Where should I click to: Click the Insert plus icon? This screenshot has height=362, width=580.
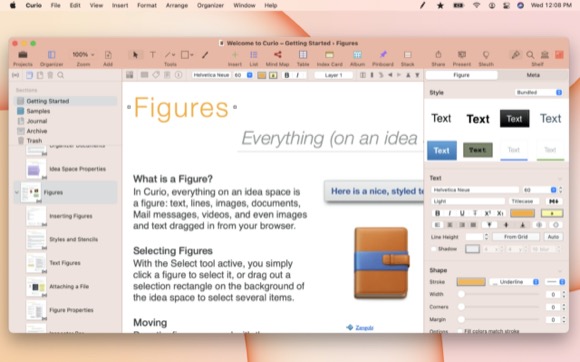coord(235,55)
